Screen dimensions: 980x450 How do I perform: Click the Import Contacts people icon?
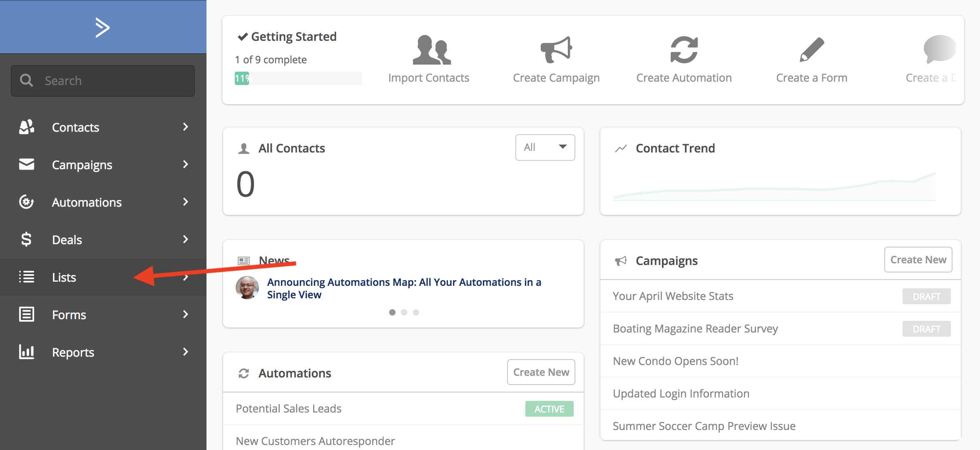[431, 50]
